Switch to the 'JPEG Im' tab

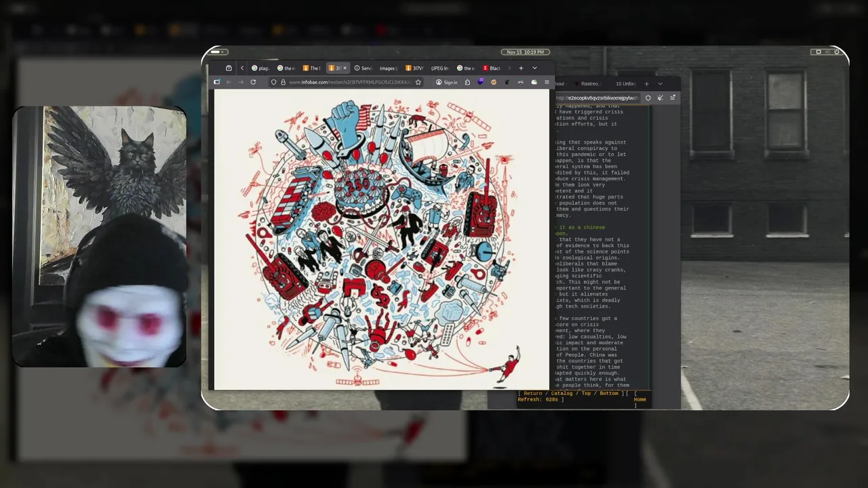click(439, 68)
